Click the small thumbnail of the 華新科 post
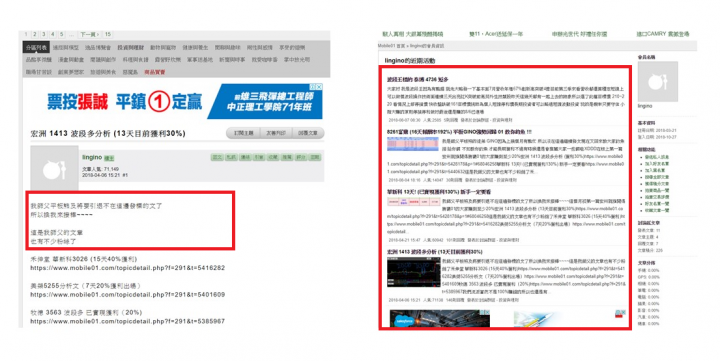 pyautogui.click(x=413, y=202)
